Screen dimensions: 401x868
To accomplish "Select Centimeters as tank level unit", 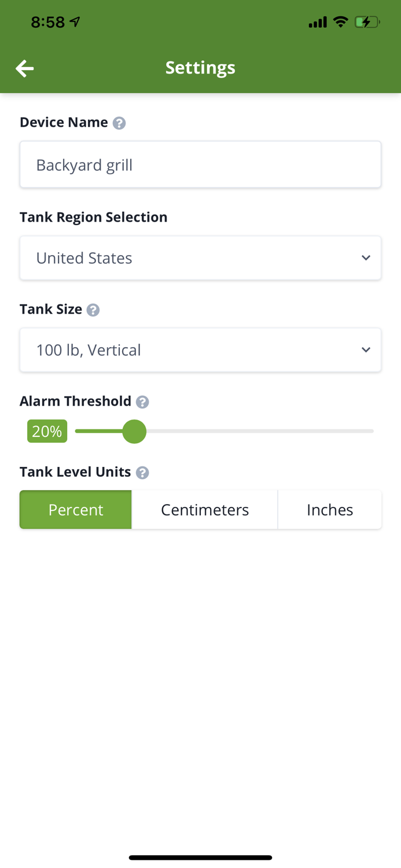I will [204, 509].
